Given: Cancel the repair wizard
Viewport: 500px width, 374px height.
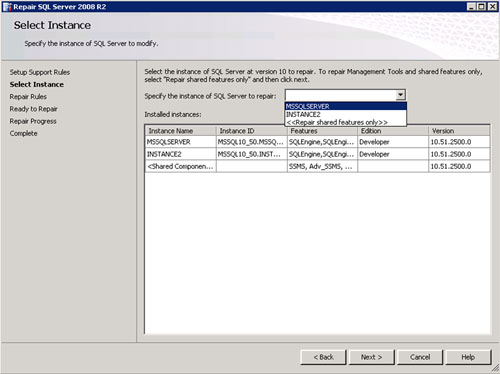Looking at the screenshot, I should [x=420, y=357].
